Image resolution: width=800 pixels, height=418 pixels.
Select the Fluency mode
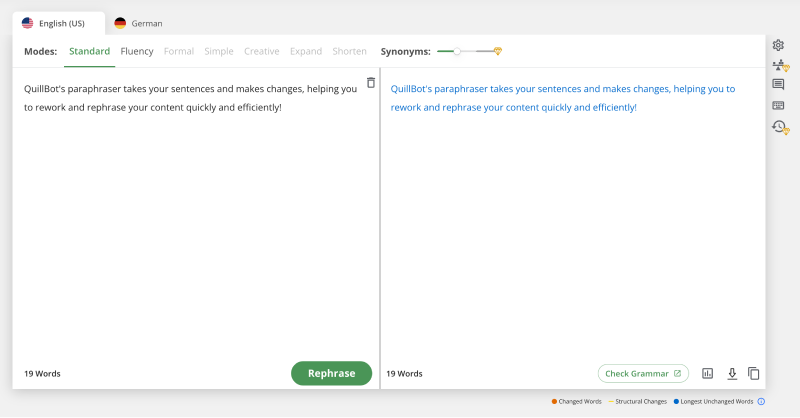point(137,51)
